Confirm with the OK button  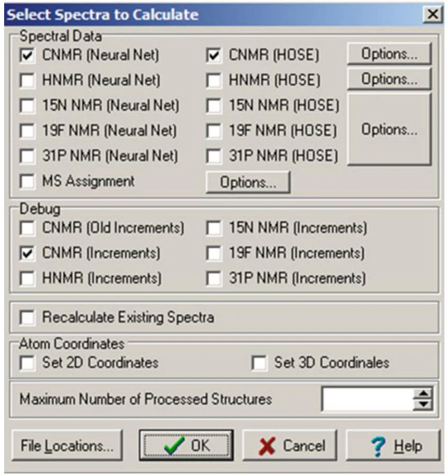[x=186, y=446]
